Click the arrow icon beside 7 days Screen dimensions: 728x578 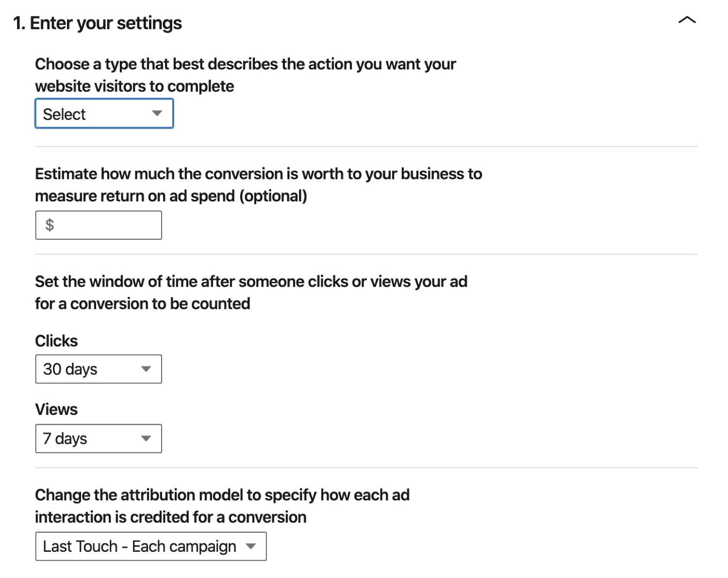click(146, 439)
